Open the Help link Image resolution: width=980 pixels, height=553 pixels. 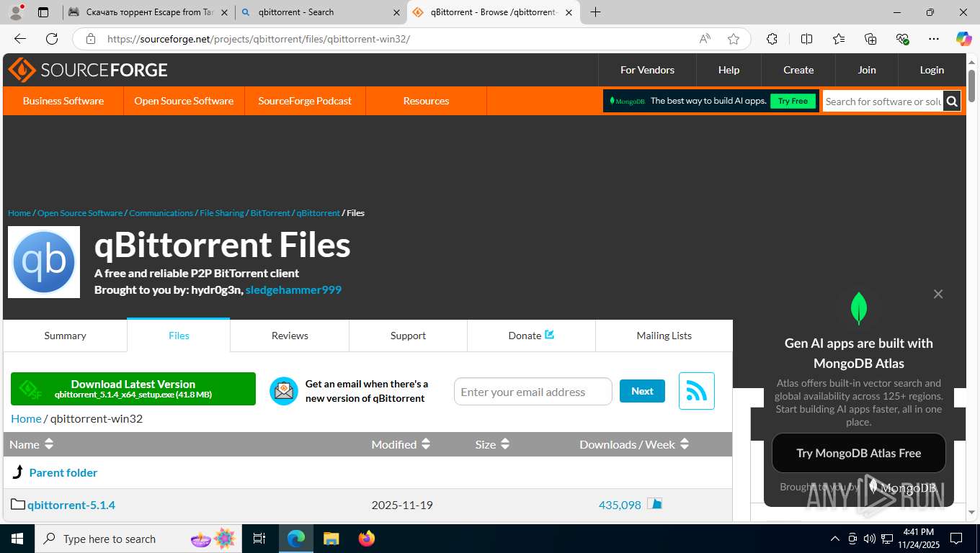pos(729,70)
